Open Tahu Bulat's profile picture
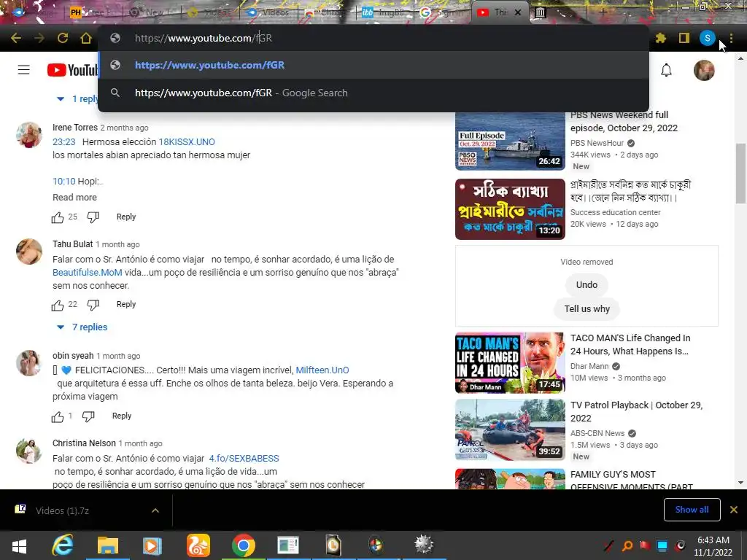 (x=29, y=252)
